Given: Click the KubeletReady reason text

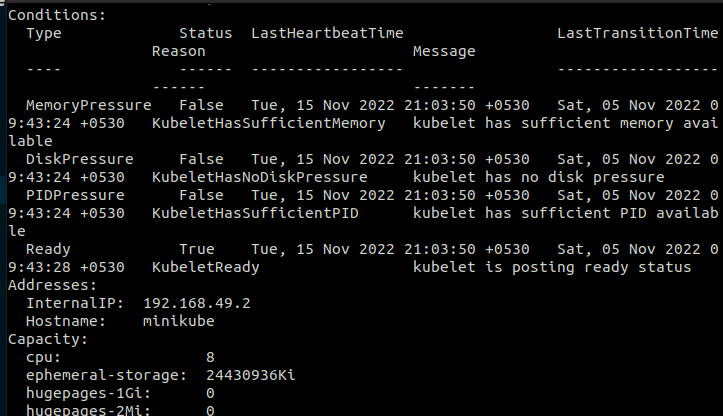Looking at the screenshot, I should click(x=206, y=267).
